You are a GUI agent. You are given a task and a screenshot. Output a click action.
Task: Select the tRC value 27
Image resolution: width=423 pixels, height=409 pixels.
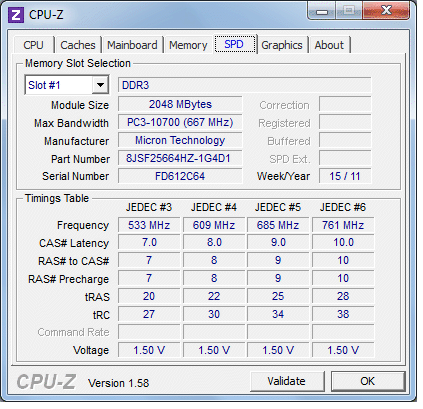pyautogui.click(x=149, y=314)
